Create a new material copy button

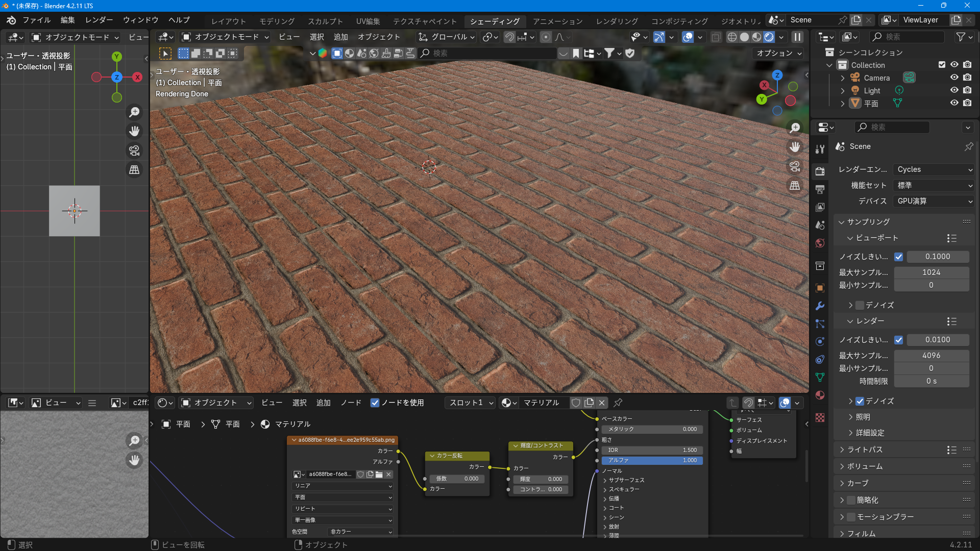589,403
